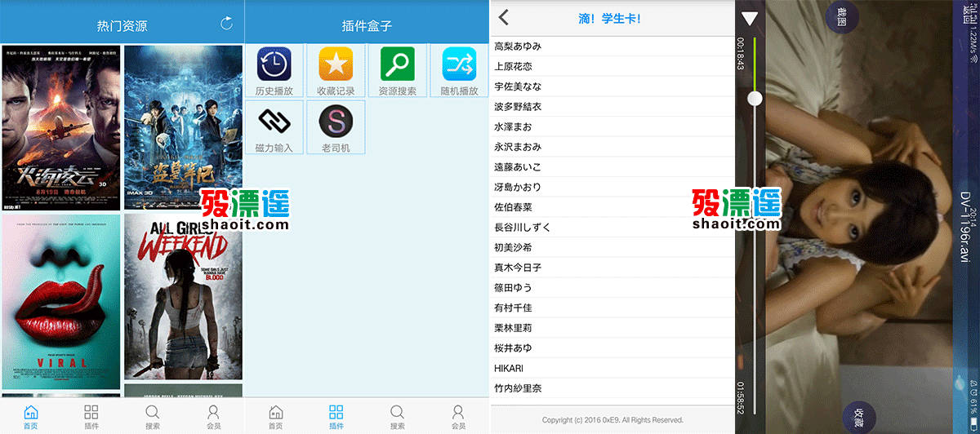Open the 磁力输入 link plugin

point(274,127)
